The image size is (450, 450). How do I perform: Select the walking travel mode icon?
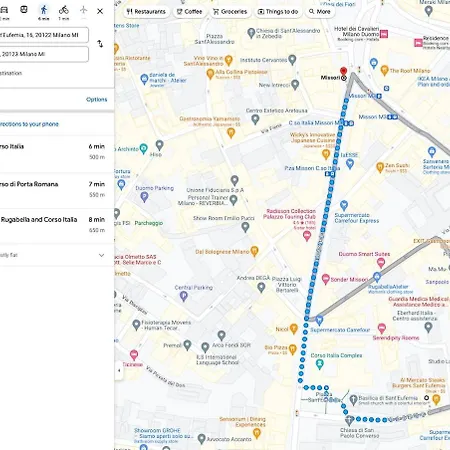[x=44, y=10]
